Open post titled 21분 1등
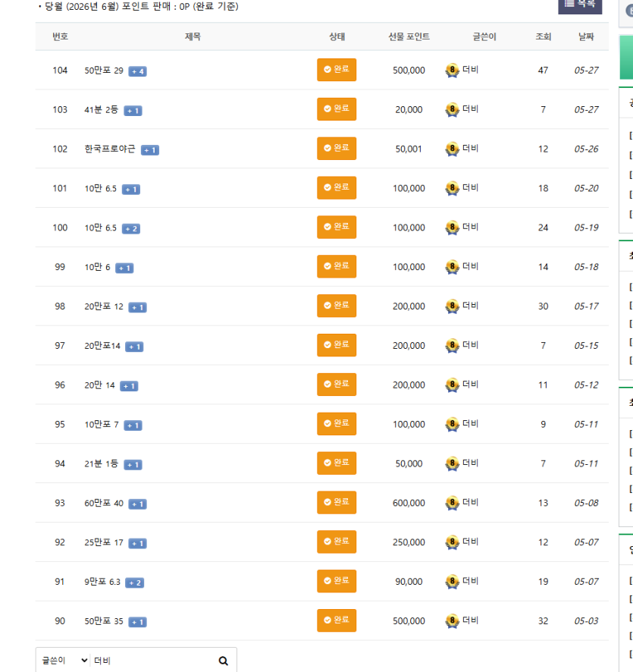This screenshot has height=672, width=633. pos(101,463)
